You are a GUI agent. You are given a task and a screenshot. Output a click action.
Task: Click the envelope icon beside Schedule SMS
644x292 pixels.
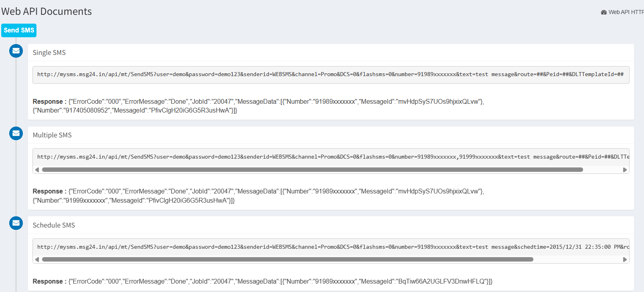pos(16,223)
